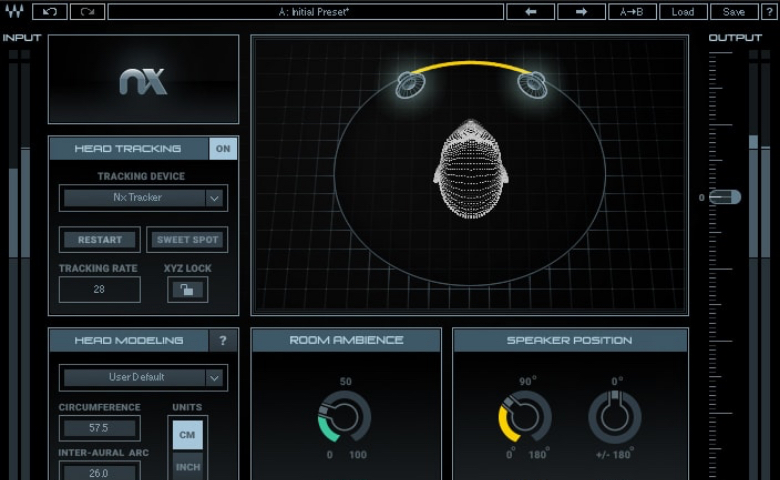The height and width of the screenshot is (480, 780).
Task: Open the Load preset menu
Action: coord(683,11)
